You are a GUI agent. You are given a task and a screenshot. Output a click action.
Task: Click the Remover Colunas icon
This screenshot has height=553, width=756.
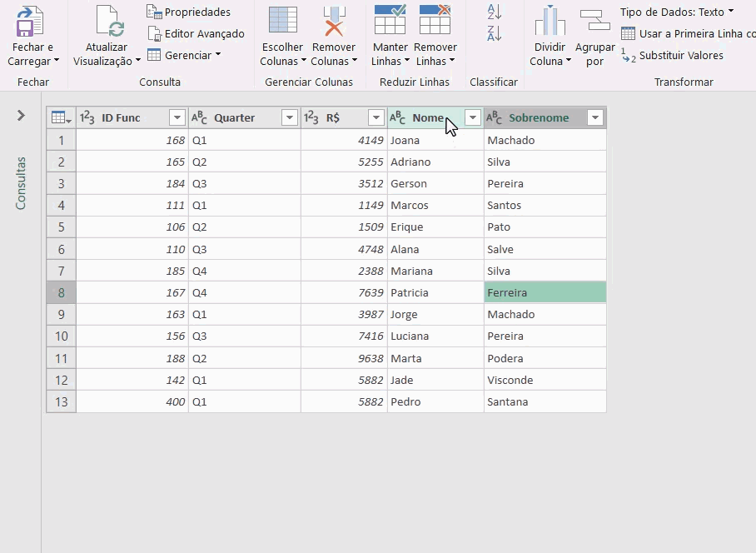[333, 21]
